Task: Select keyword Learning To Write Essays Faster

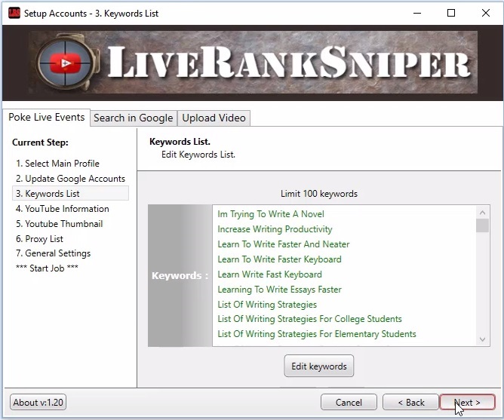Action: click(x=279, y=290)
